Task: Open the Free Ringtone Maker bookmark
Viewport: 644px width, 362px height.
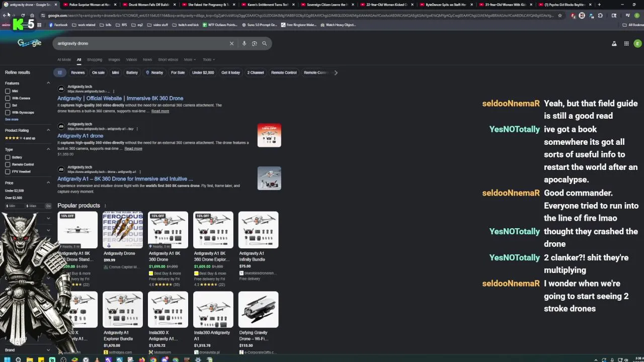Action: [299, 25]
